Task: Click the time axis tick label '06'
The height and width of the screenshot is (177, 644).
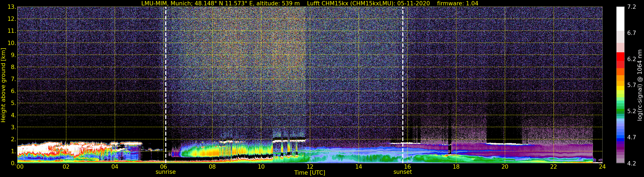Action: (x=163, y=167)
